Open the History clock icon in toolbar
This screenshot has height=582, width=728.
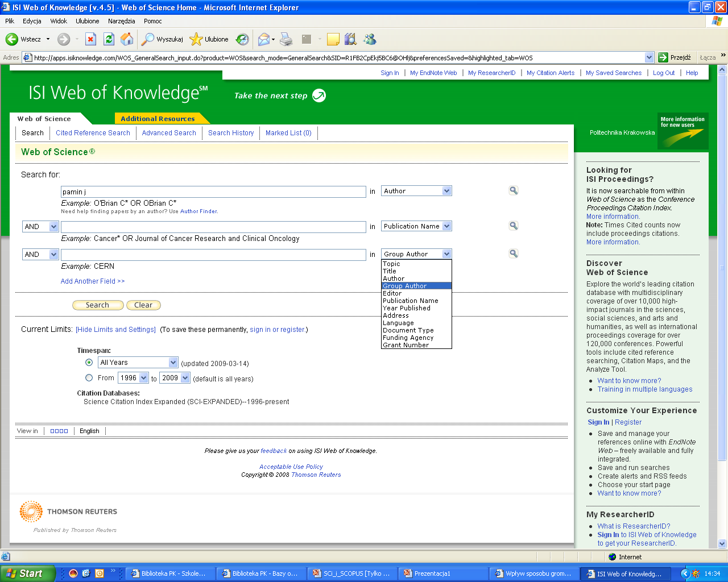(243, 39)
